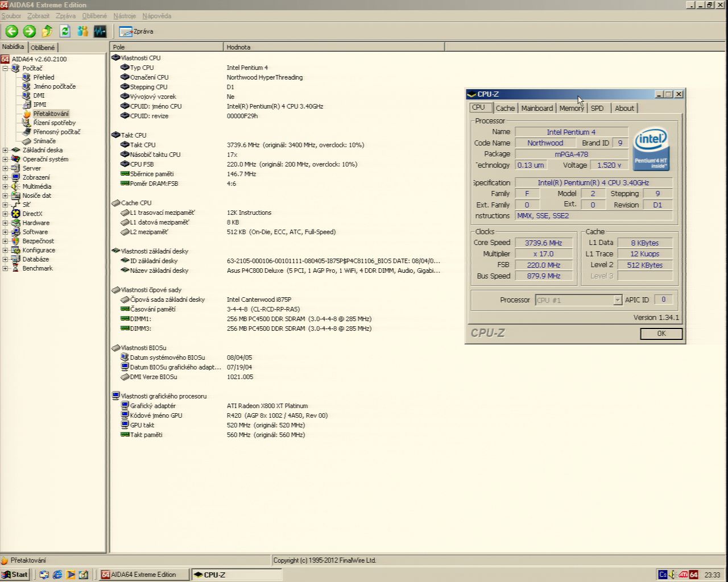Screen dimensions: 728x582
Task: Click the Hodnota column header
Action: click(334, 47)
